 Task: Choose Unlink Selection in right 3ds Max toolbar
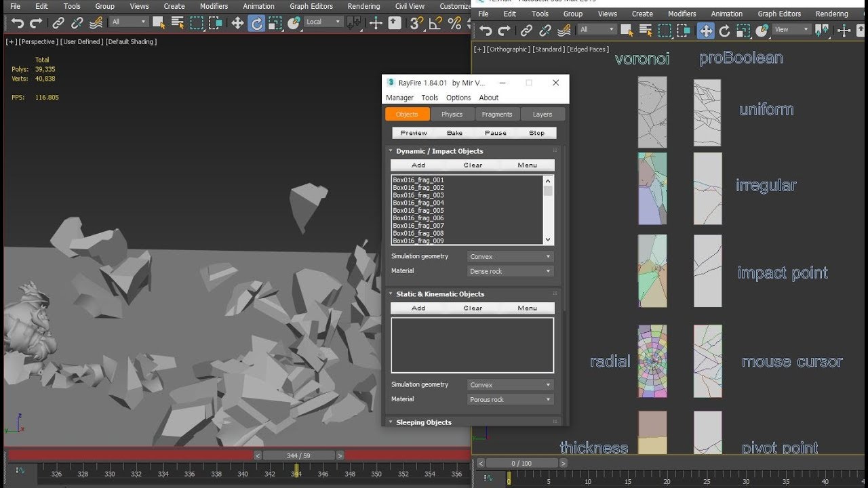coord(545,30)
